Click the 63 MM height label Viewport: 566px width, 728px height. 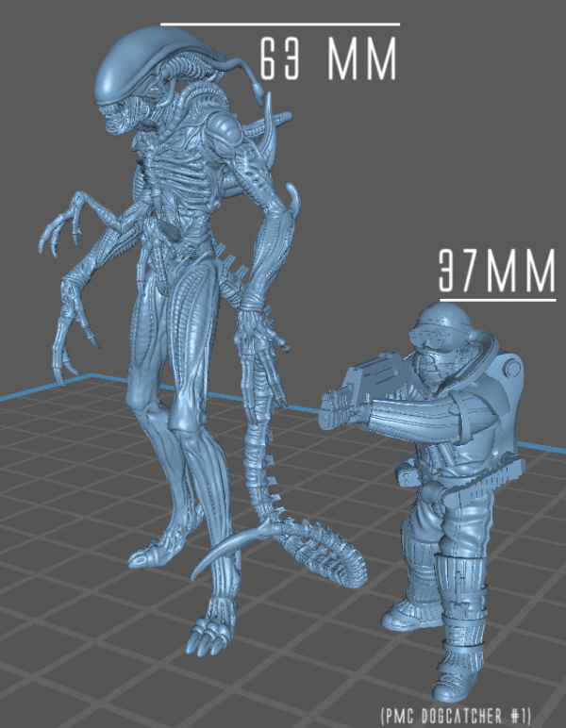click(327, 61)
